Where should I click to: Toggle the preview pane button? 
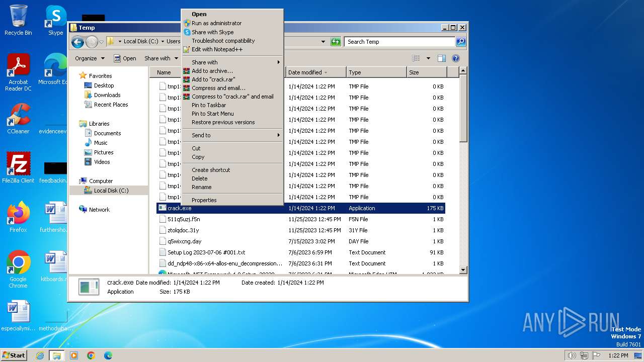(x=441, y=58)
